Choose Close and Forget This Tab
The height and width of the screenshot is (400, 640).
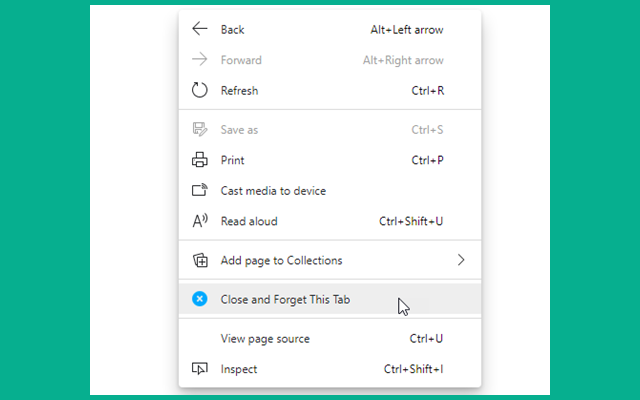[285, 299]
